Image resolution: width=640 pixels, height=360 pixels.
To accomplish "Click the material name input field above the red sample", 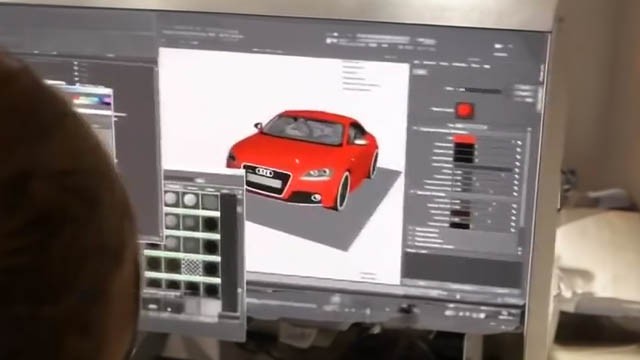I will click(x=482, y=91).
